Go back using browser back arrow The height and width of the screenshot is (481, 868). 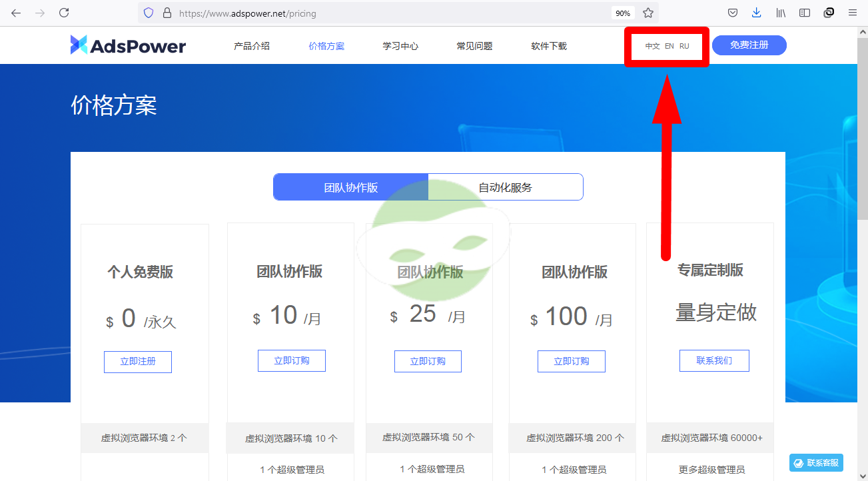(16, 13)
